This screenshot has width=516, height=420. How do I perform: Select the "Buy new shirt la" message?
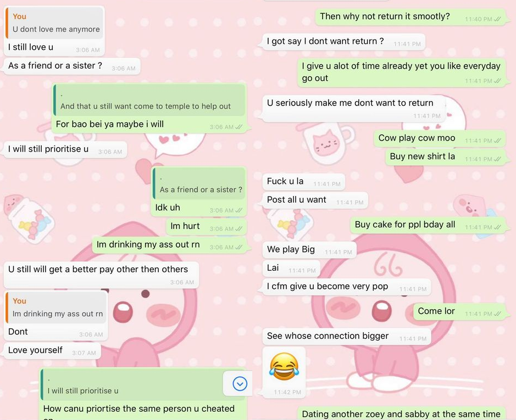click(445, 157)
